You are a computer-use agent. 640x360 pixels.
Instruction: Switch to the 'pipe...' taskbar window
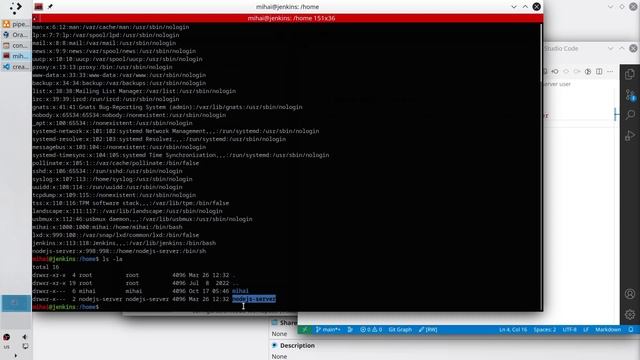pyautogui.click(x=16, y=24)
